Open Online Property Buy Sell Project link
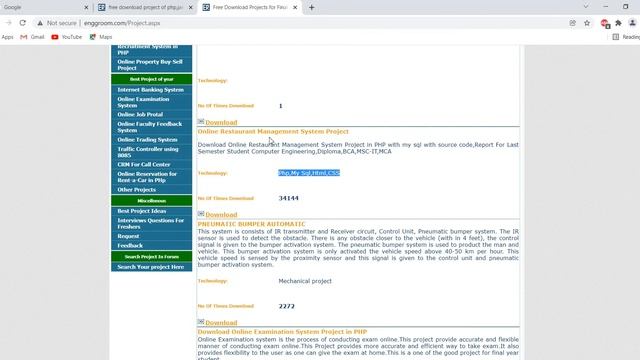This screenshot has width=640, height=360. coord(151,65)
